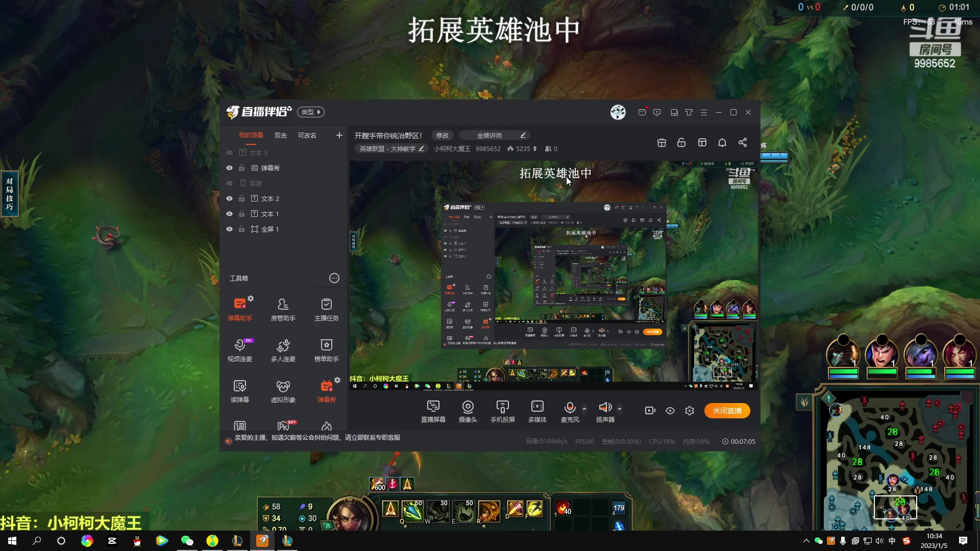980x551 pixels.
Task: Open WeChat from the taskbar
Action: tap(187, 541)
